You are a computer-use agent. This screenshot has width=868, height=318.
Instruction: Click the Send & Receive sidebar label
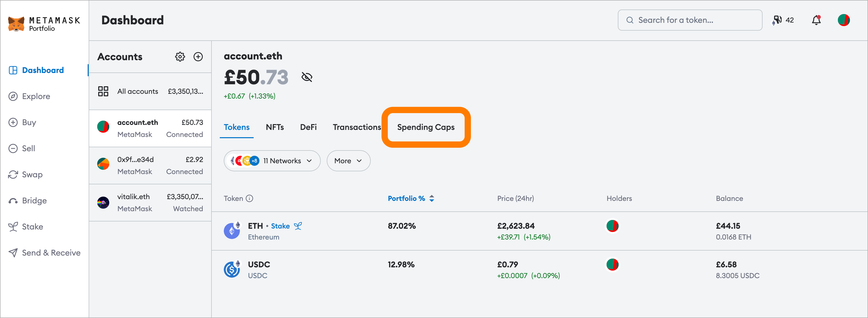point(51,253)
